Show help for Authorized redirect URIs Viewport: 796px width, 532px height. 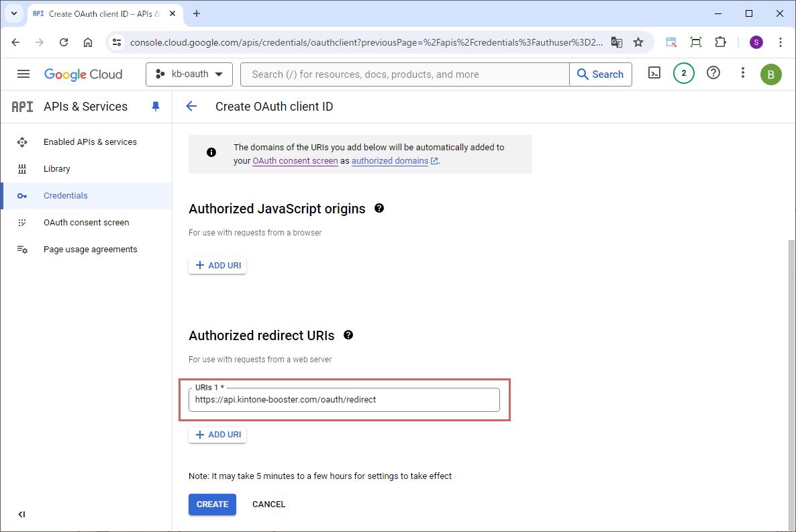[348, 335]
